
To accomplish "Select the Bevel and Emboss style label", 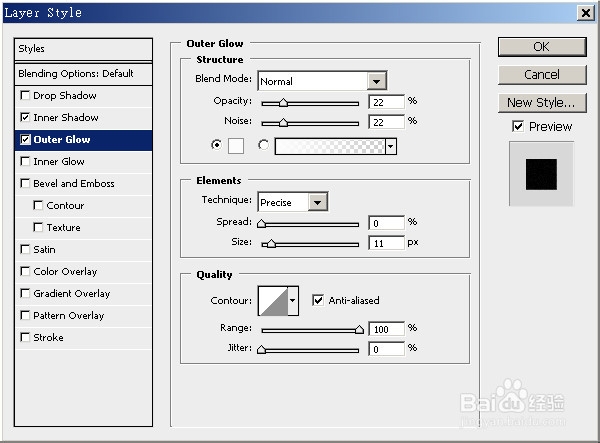I will (74, 184).
